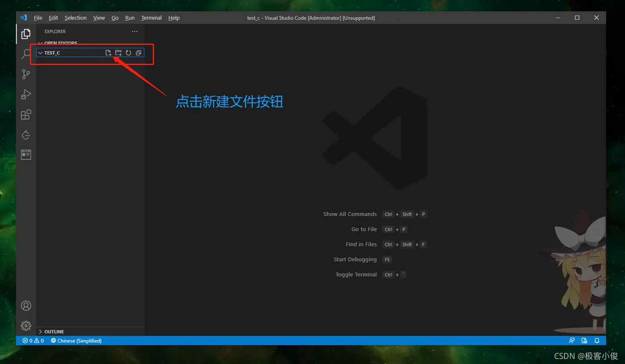The image size is (625, 364).
Task: Open Explorer's more actions ellipsis
Action: click(x=135, y=32)
